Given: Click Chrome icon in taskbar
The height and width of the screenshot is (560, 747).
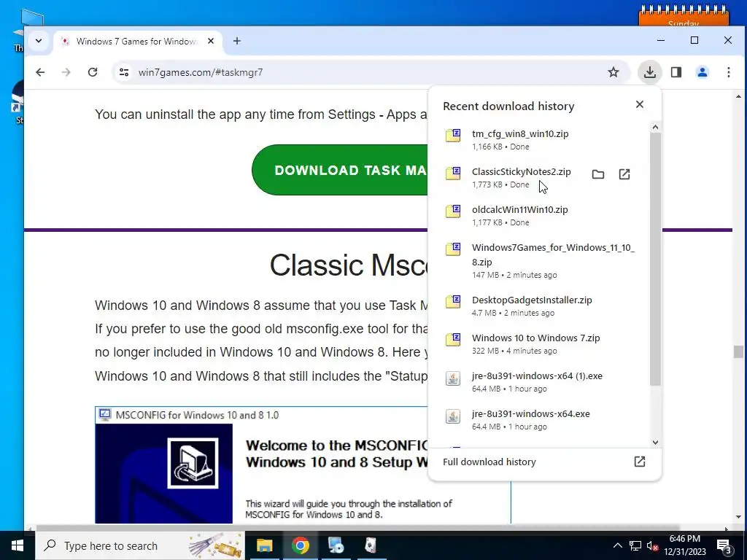Looking at the screenshot, I should pyautogui.click(x=300, y=545).
